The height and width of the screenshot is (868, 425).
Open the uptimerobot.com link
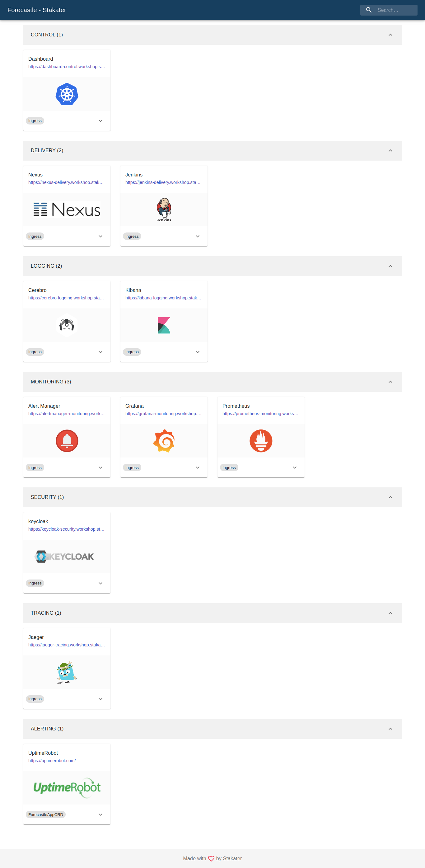tap(52, 761)
